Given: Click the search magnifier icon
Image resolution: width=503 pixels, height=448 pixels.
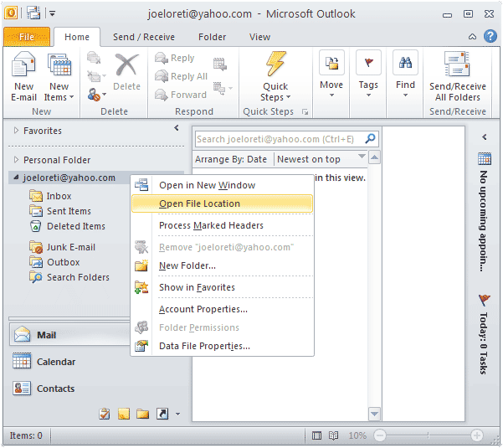Looking at the screenshot, I should tap(370, 138).
